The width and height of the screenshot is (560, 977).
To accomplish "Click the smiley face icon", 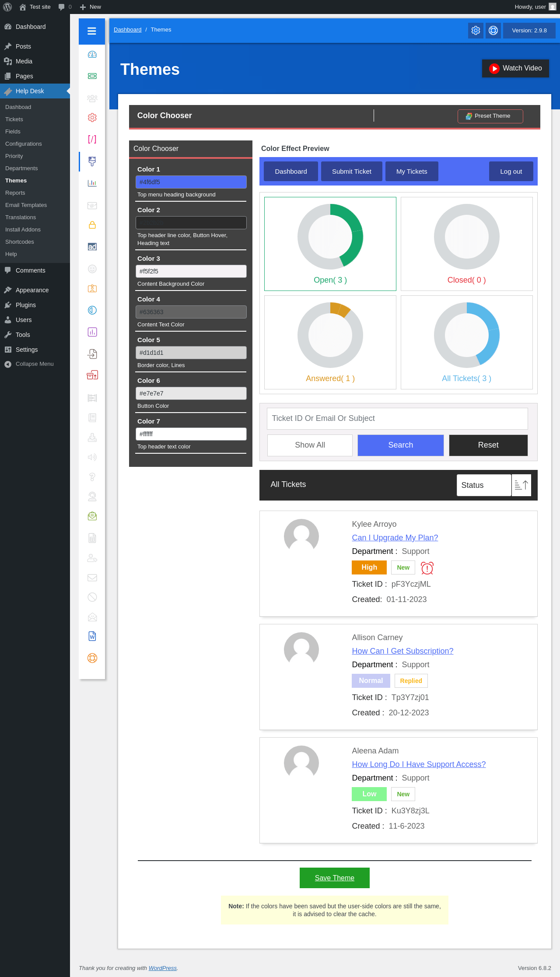I will pos(92,269).
